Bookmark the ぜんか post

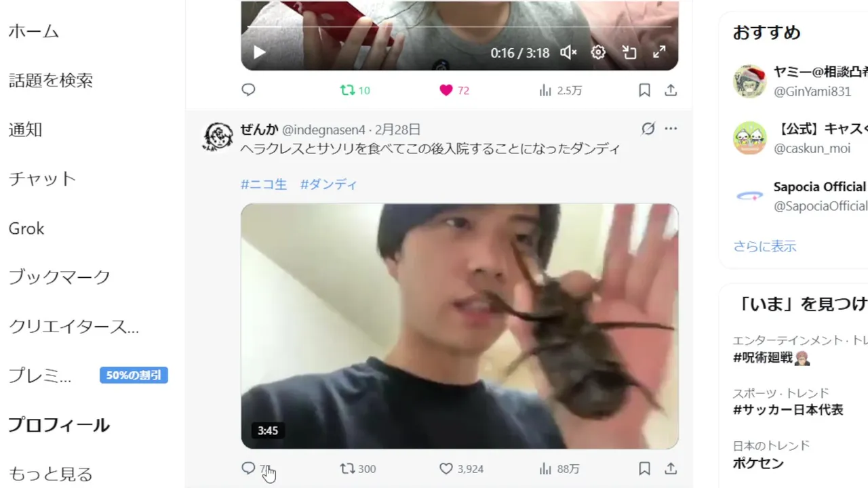(644, 468)
